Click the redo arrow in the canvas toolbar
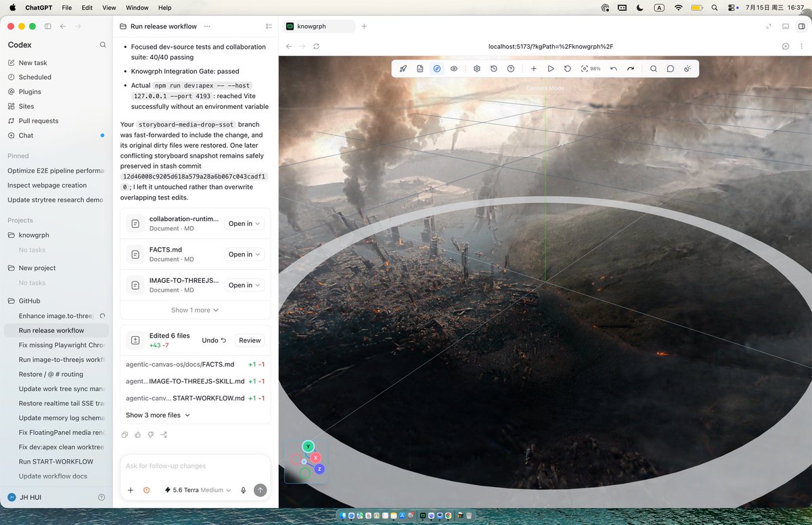This screenshot has height=525, width=812. (631, 68)
